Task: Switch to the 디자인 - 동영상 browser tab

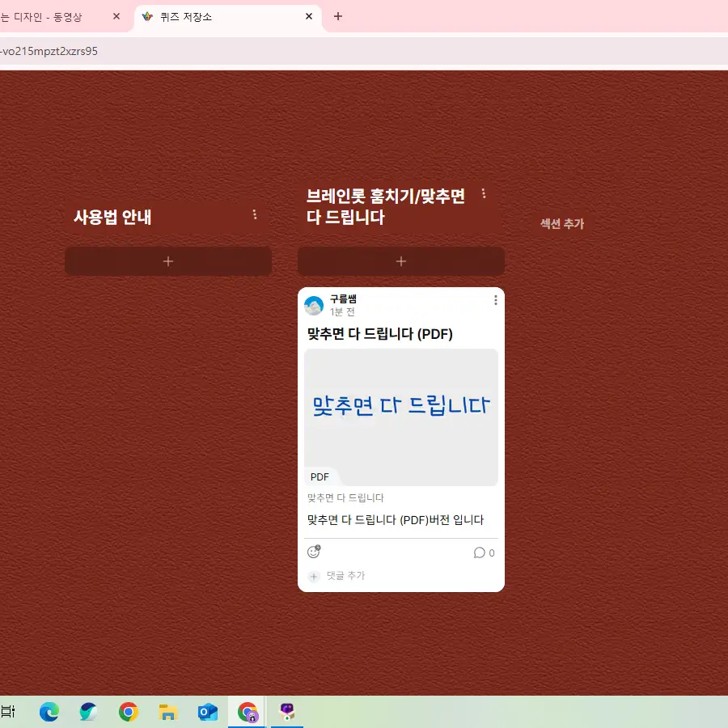Action: [49, 15]
